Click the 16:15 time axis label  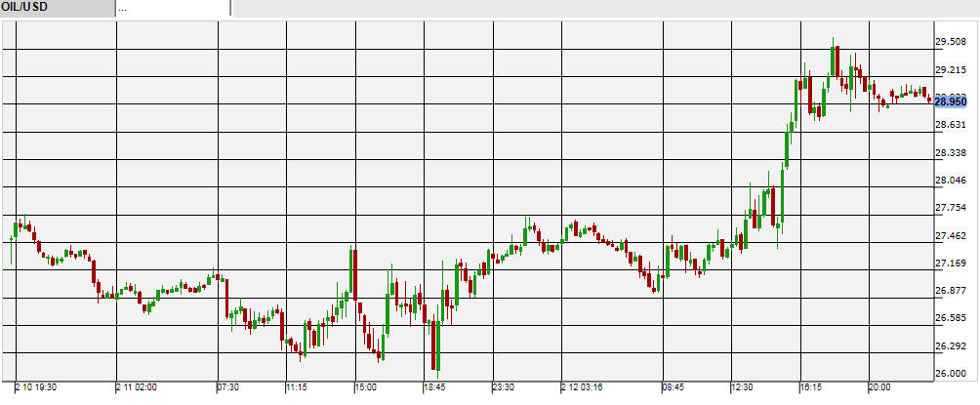coord(812,388)
